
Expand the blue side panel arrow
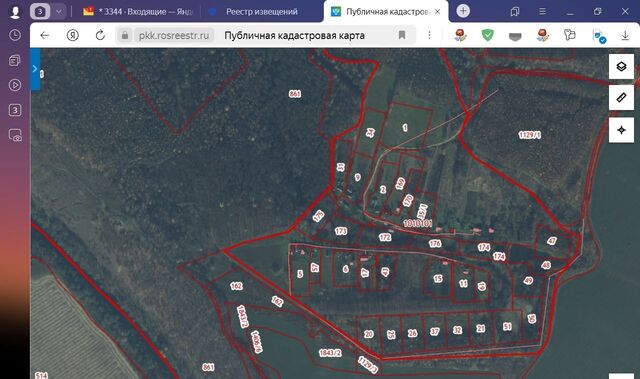click(35, 69)
